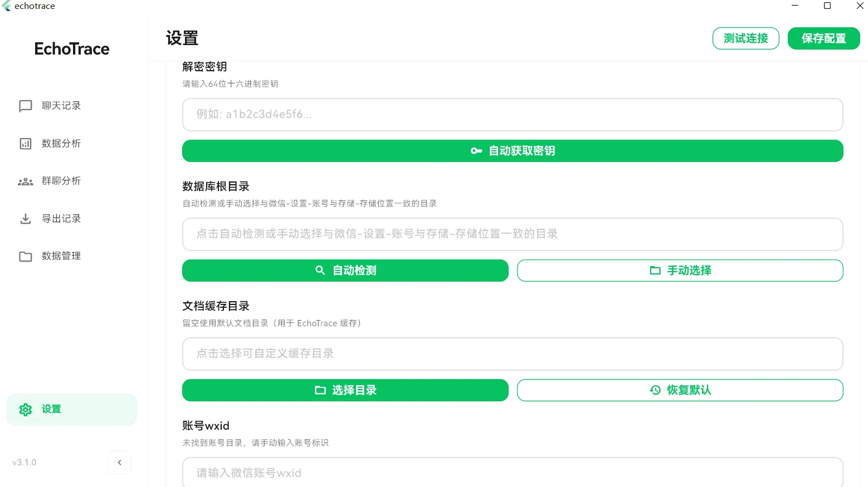The image size is (868, 487).
Task: Click the 导出记录 download icon
Action: coord(26,218)
